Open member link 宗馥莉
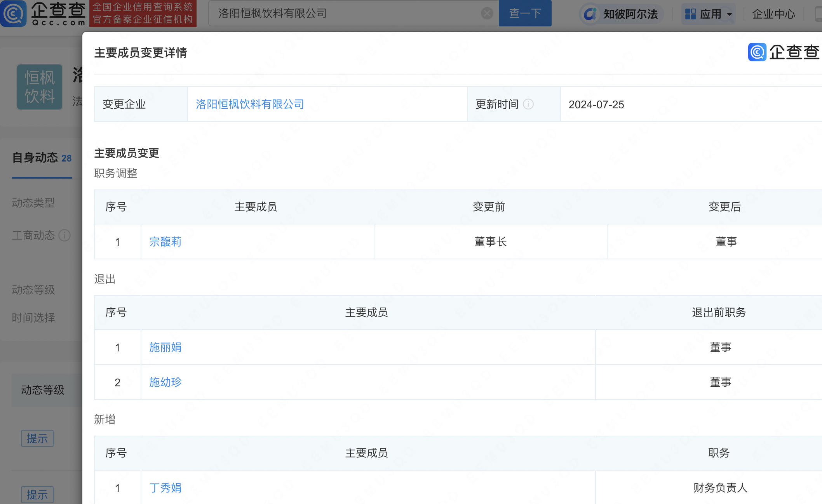The width and height of the screenshot is (822, 504). [x=165, y=242]
